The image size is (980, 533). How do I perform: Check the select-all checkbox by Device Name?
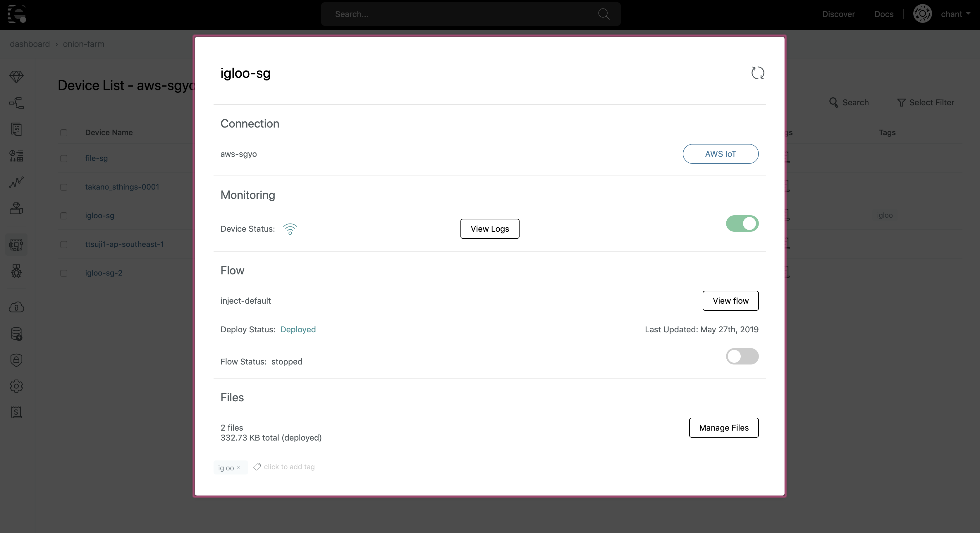64,133
